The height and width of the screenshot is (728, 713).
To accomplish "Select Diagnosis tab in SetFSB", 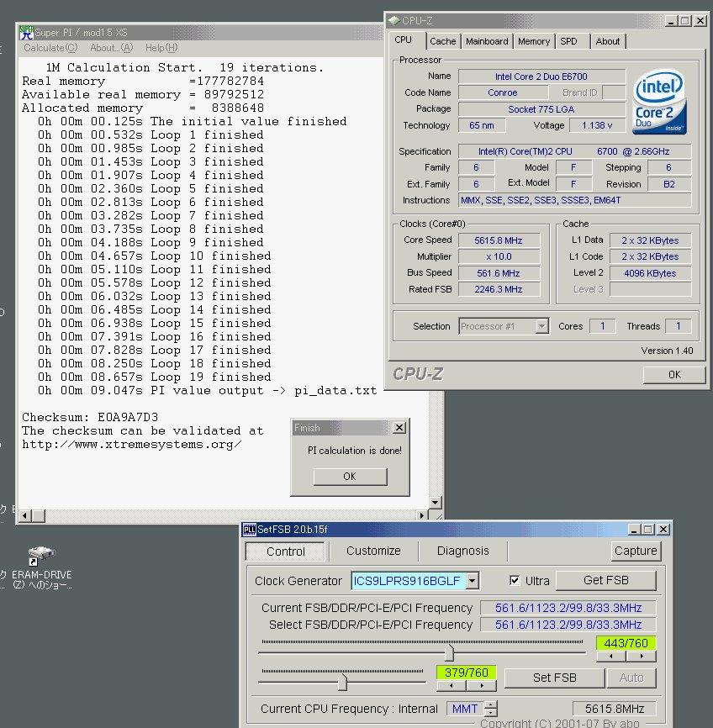I will click(x=462, y=551).
